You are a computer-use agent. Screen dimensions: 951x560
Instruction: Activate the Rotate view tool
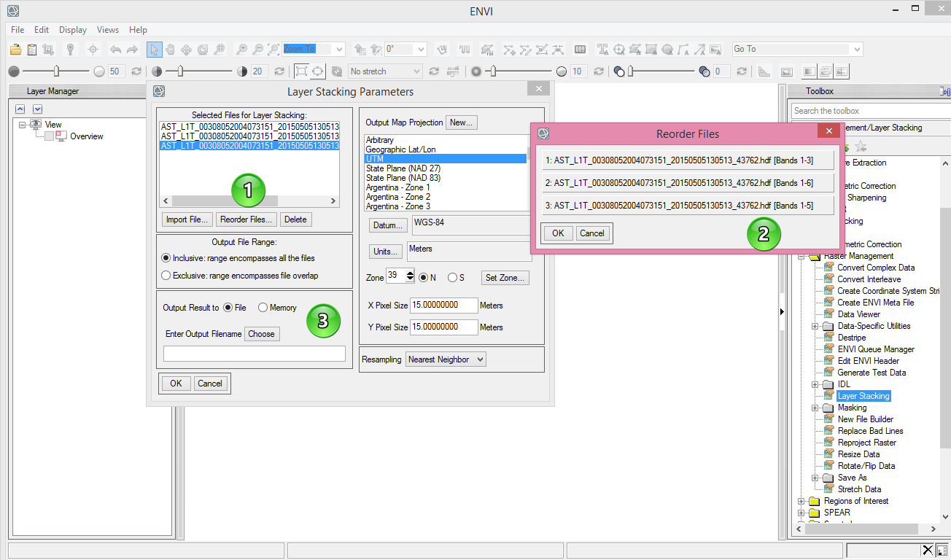click(203, 49)
